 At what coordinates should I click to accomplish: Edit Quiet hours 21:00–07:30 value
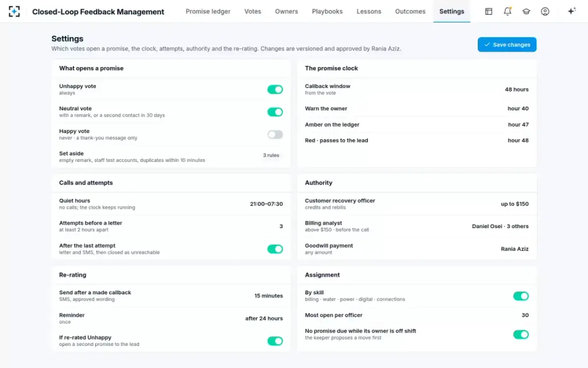(267, 204)
